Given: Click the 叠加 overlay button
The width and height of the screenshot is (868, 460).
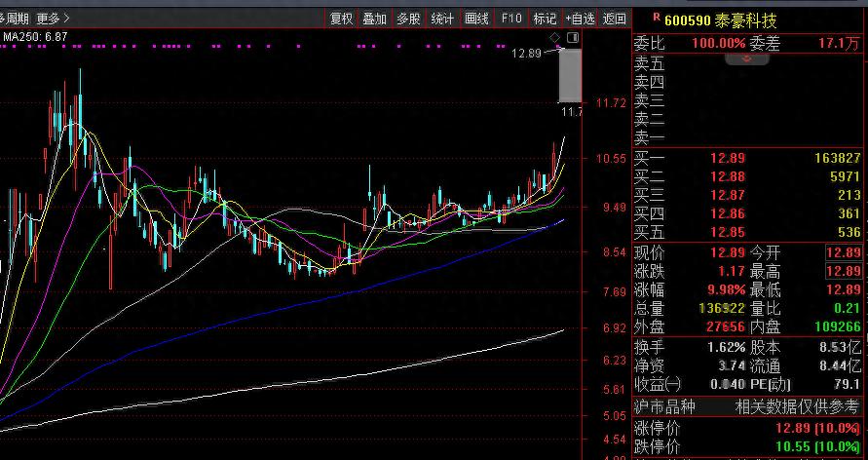Looking at the screenshot, I should click(375, 19).
